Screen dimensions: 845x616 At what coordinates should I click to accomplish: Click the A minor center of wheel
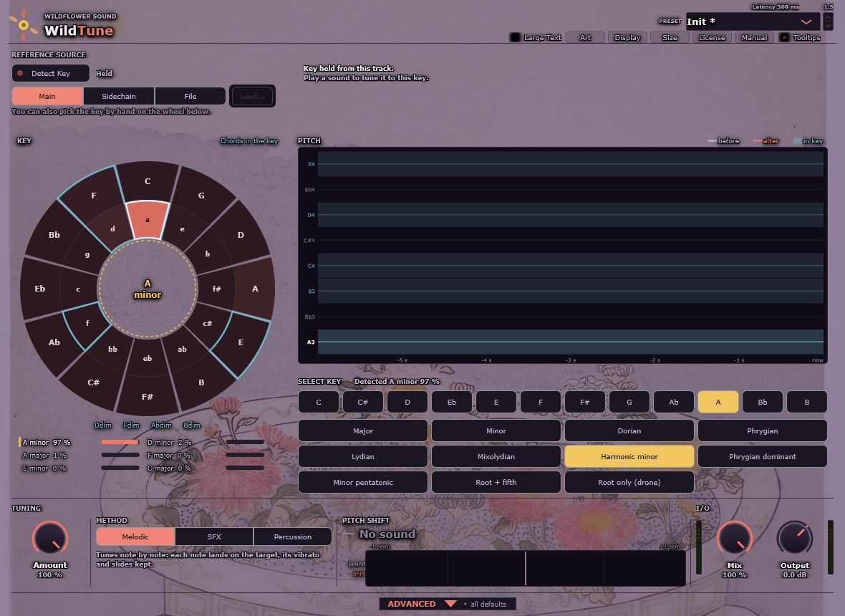coord(147,289)
